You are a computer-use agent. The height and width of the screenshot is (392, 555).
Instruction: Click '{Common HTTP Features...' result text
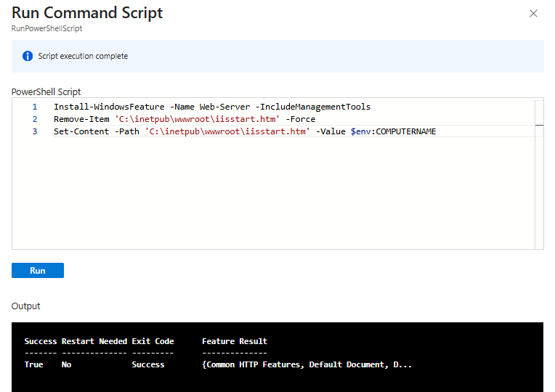click(x=307, y=364)
